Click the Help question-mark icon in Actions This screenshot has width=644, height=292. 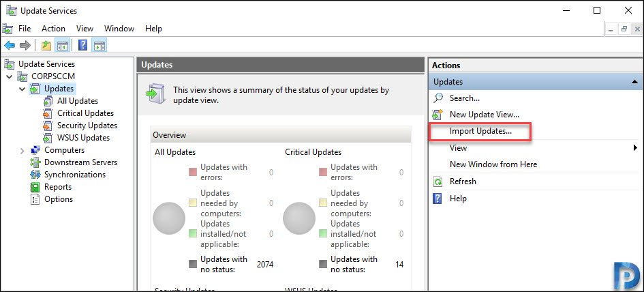point(438,199)
